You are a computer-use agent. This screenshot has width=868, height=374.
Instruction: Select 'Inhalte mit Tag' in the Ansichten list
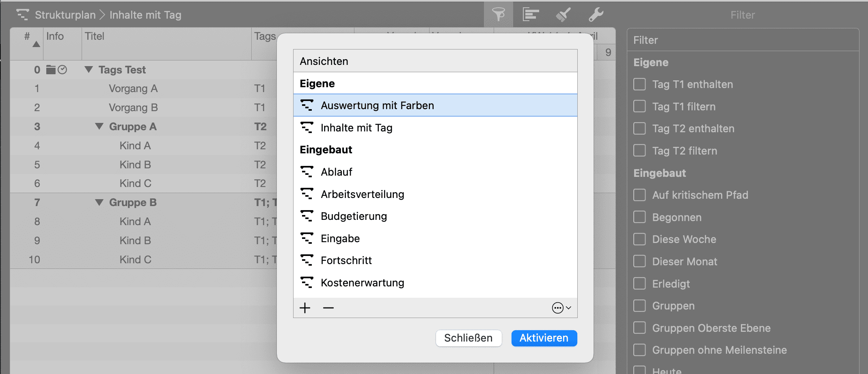tap(356, 128)
